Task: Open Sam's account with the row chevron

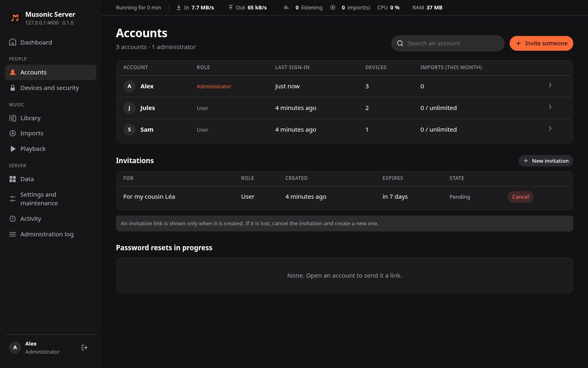Action: [x=550, y=128]
